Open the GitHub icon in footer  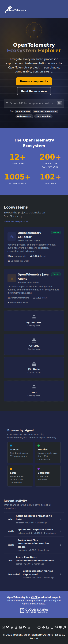tap(39, 627)
